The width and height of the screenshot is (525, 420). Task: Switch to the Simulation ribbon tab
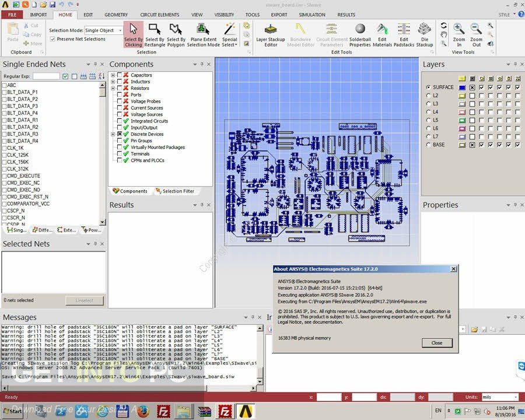coord(311,15)
